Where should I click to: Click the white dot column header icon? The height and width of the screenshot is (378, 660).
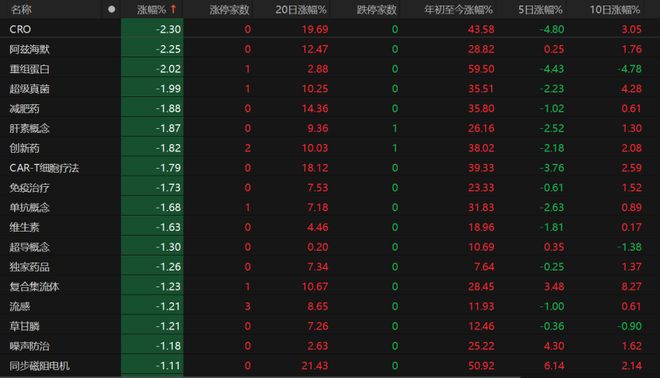coord(112,9)
